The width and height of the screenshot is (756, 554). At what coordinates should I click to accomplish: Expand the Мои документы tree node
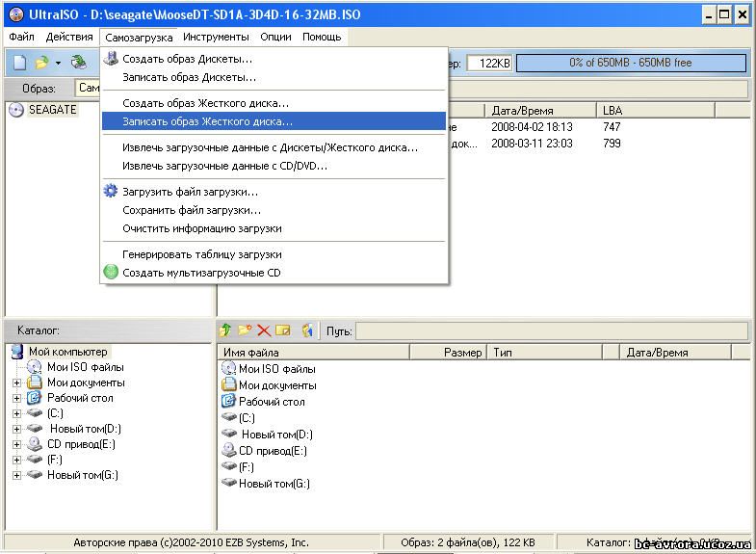tap(17, 383)
